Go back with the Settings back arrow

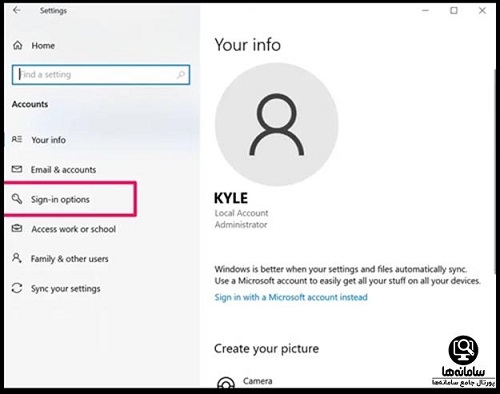point(17,10)
